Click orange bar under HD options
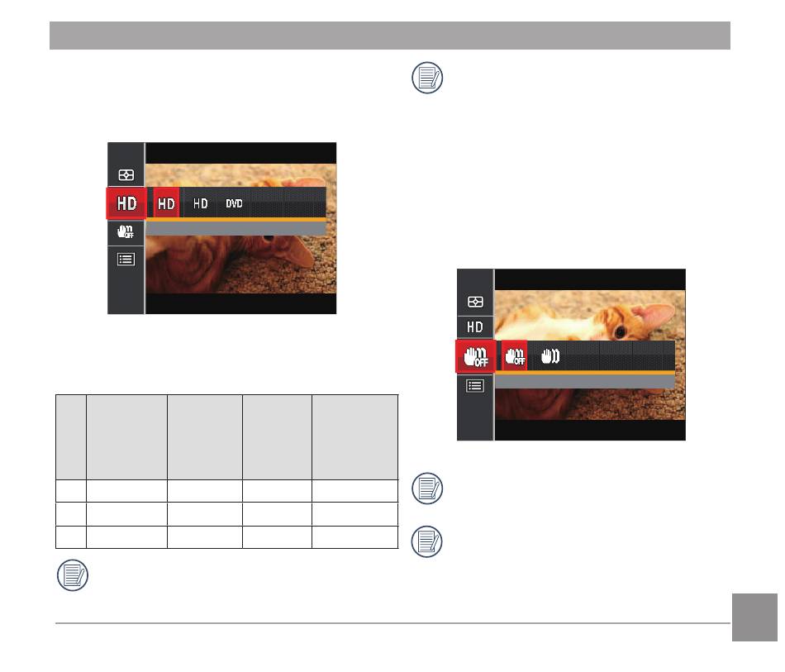The width and height of the screenshot is (785, 672). [235, 220]
